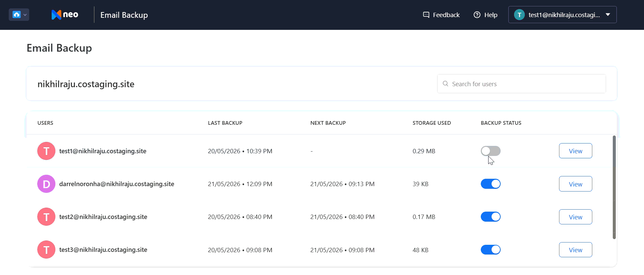
Task: Click the darrelnoronha user avatar
Action: pos(46,184)
